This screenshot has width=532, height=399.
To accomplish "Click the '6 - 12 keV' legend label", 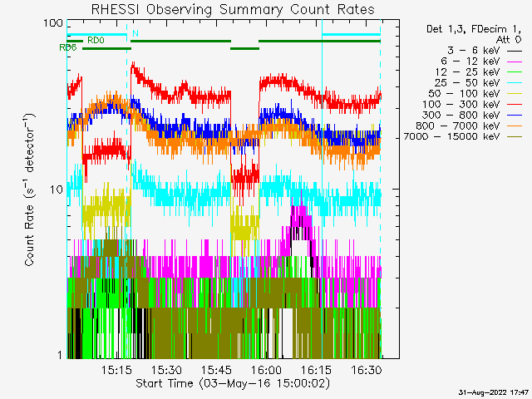I will click(470, 62).
